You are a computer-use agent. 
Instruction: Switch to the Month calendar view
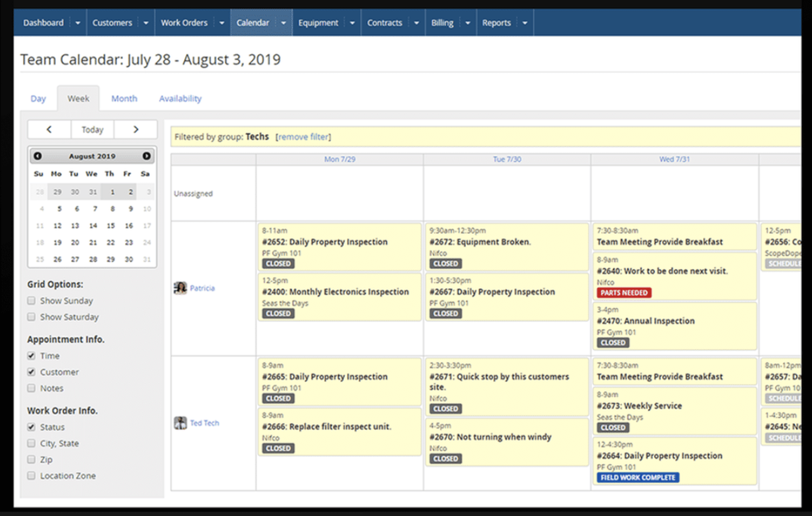[x=124, y=98]
